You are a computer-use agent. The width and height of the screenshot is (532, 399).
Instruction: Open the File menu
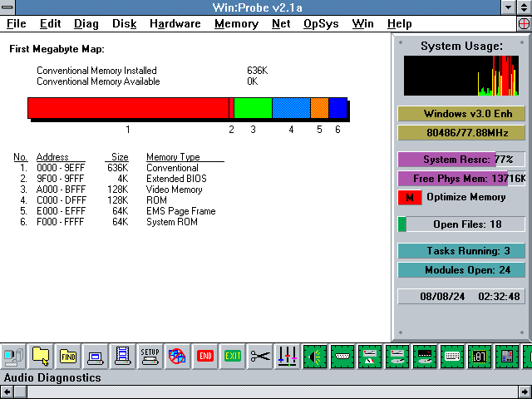click(x=17, y=24)
